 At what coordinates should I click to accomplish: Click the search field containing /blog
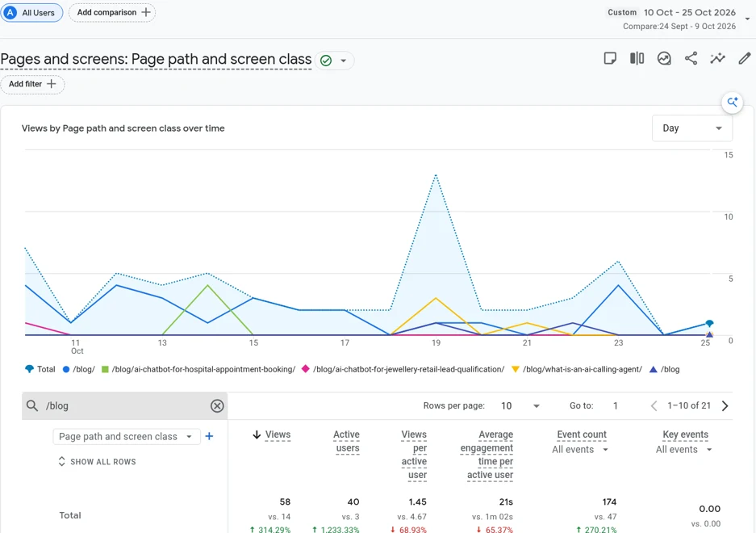(124, 406)
